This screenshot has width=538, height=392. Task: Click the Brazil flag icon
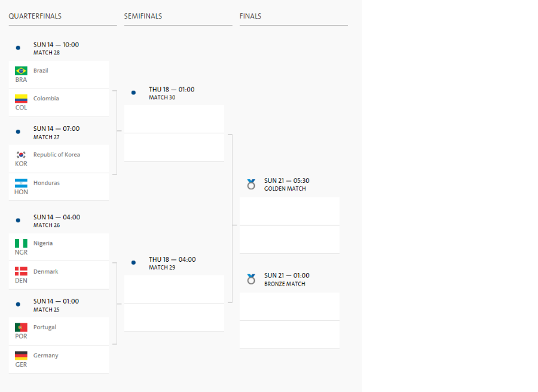(21, 71)
